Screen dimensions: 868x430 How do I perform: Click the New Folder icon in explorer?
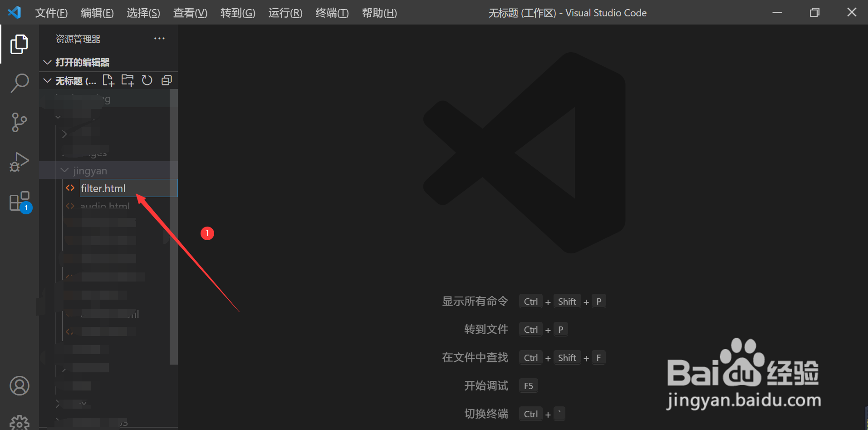128,80
